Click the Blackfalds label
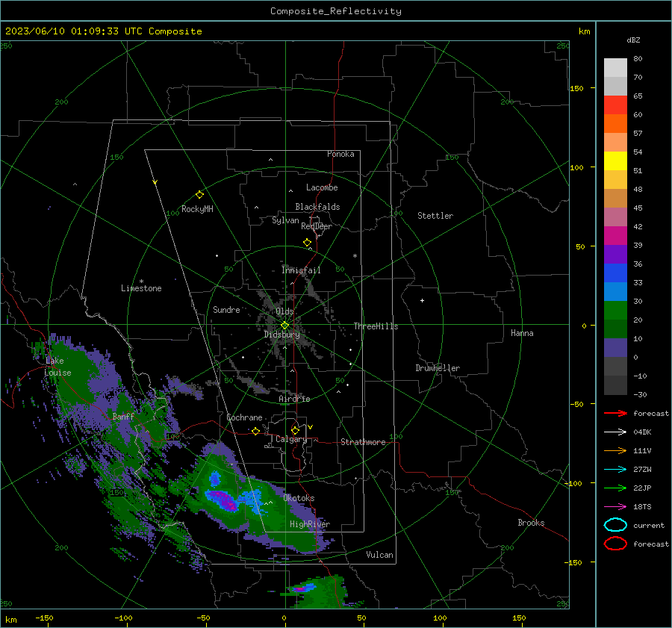Screen dimensions: 672x628 (317, 207)
